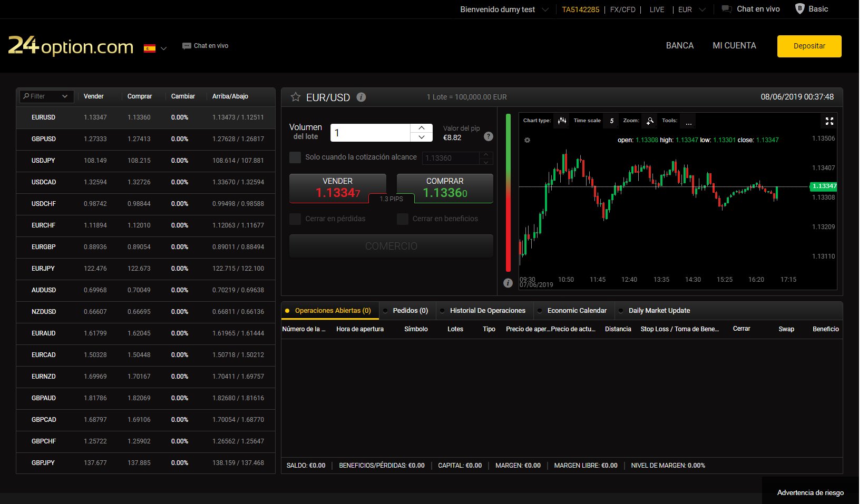Click COMPRAR 1.13360 buy button

coord(445,188)
